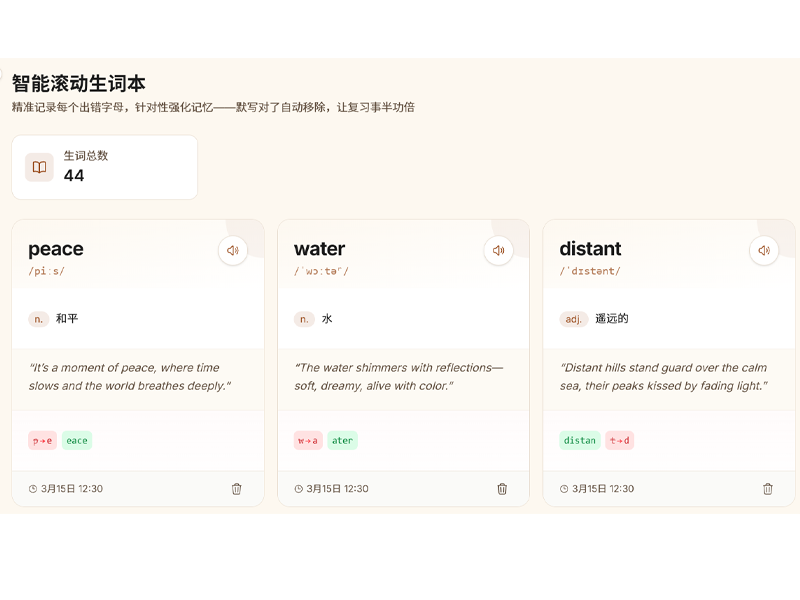Delete the peace word card
The width and height of the screenshot is (800, 600).
point(237,489)
